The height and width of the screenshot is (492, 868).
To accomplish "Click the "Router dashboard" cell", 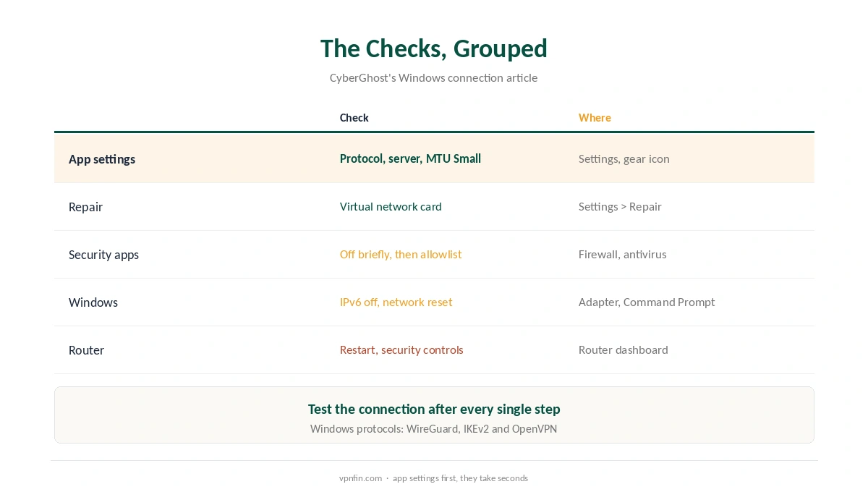I will pos(624,349).
